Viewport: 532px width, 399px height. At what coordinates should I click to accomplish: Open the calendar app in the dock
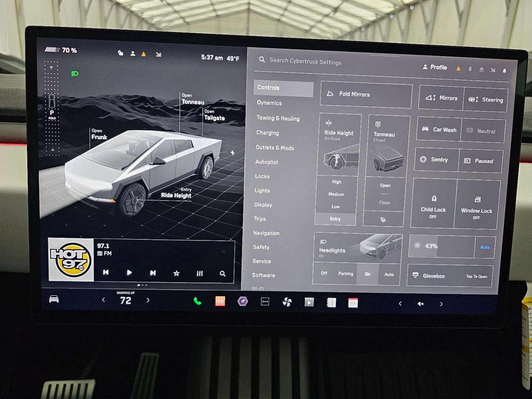point(353,303)
